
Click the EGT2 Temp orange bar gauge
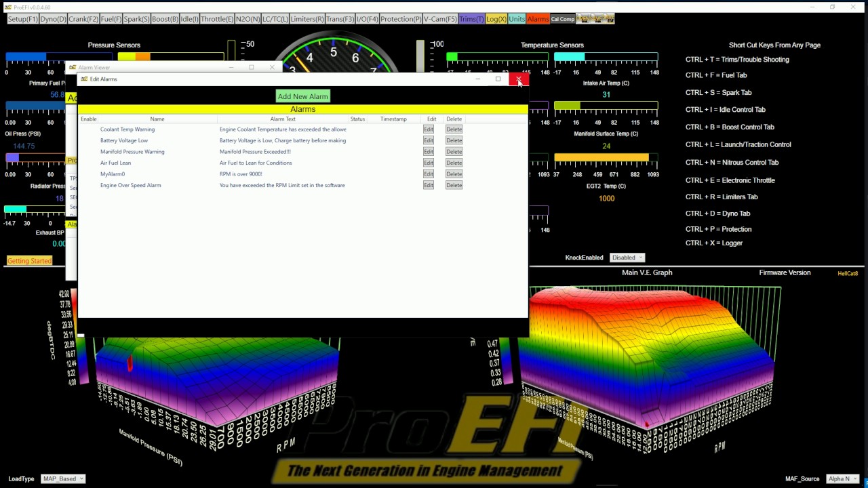pyautogui.click(x=606, y=158)
